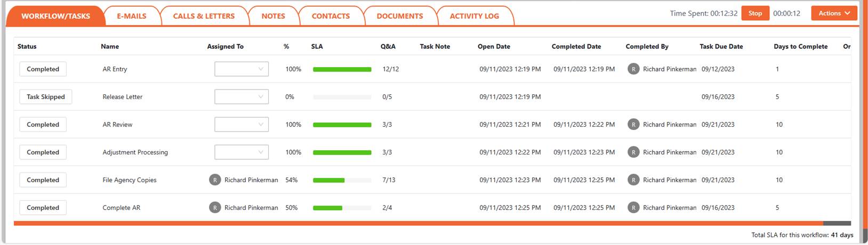Screen dimensions: 868x245
Task: Click Completed By avatar in Complete AR row
Action: (x=633, y=208)
